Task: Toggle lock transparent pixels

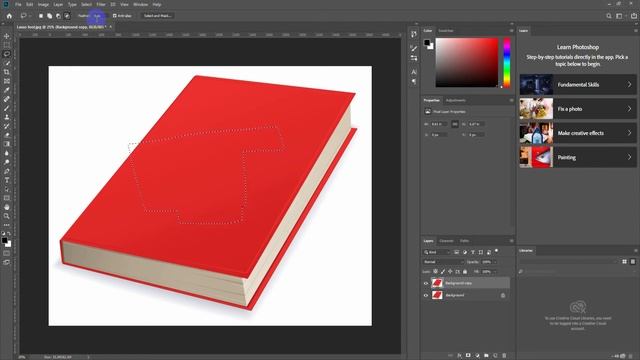Action: (x=436, y=271)
